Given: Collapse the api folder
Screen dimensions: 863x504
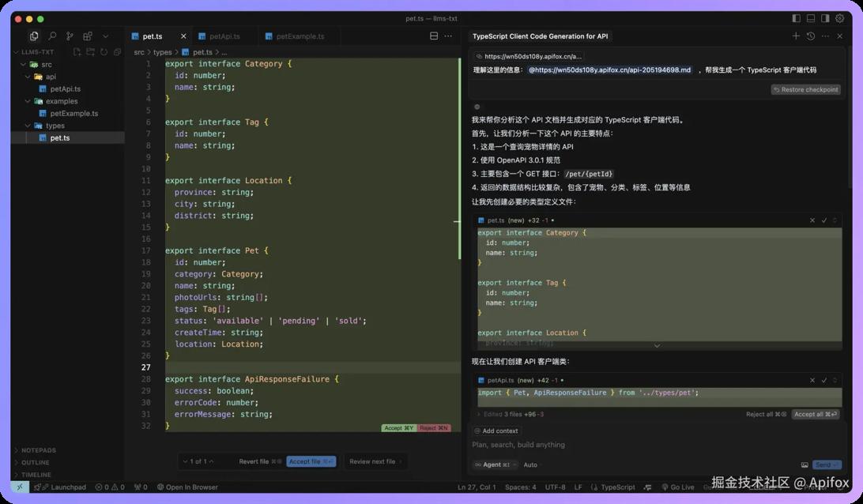Looking at the screenshot, I should point(41,77).
